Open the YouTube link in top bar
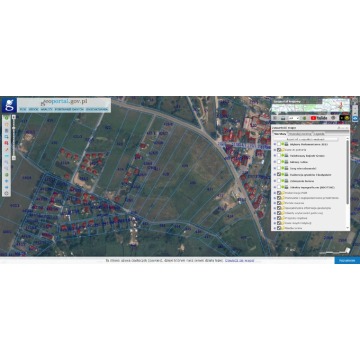Viewport: 360px width, 360px height. click(x=319, y=118)
